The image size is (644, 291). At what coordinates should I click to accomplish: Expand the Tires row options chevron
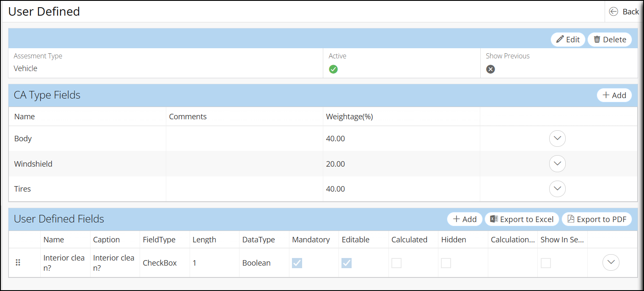click(x=557, y=189)
